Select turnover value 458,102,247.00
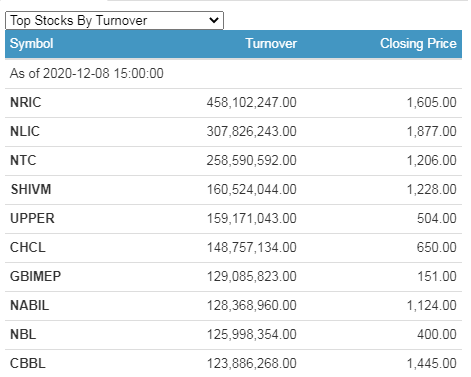The width and height of the screenshot is (471, 377). (x=252, y=102)
